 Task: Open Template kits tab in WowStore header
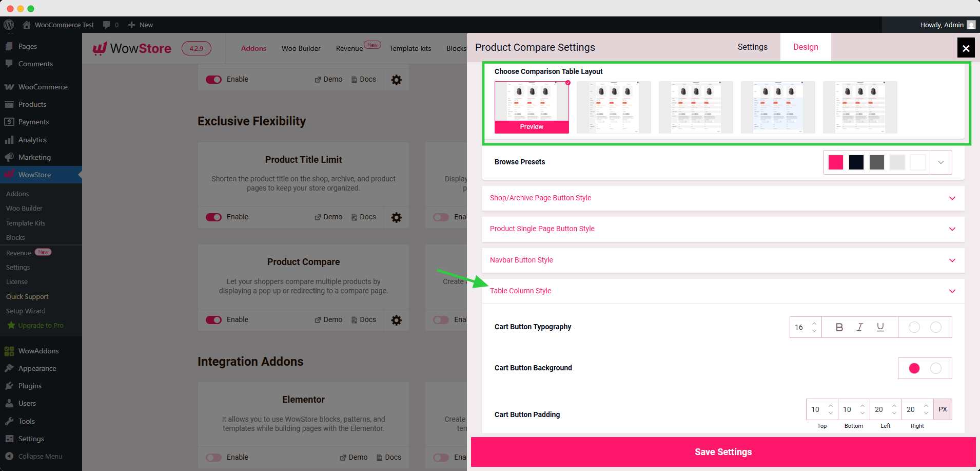pyautogui.click(x=410, y=48)
